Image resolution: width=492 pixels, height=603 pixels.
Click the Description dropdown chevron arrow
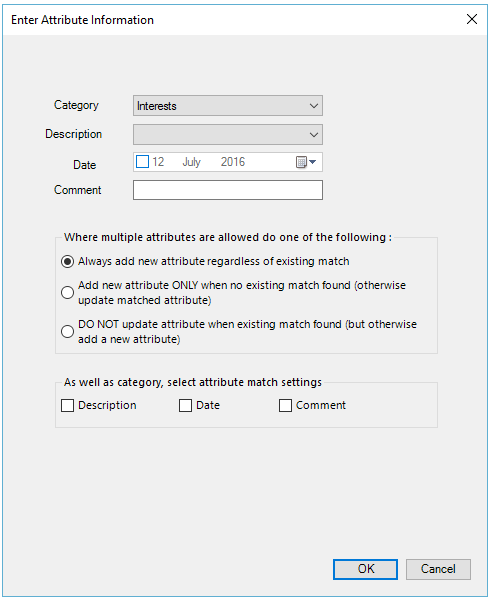point(314,135)
